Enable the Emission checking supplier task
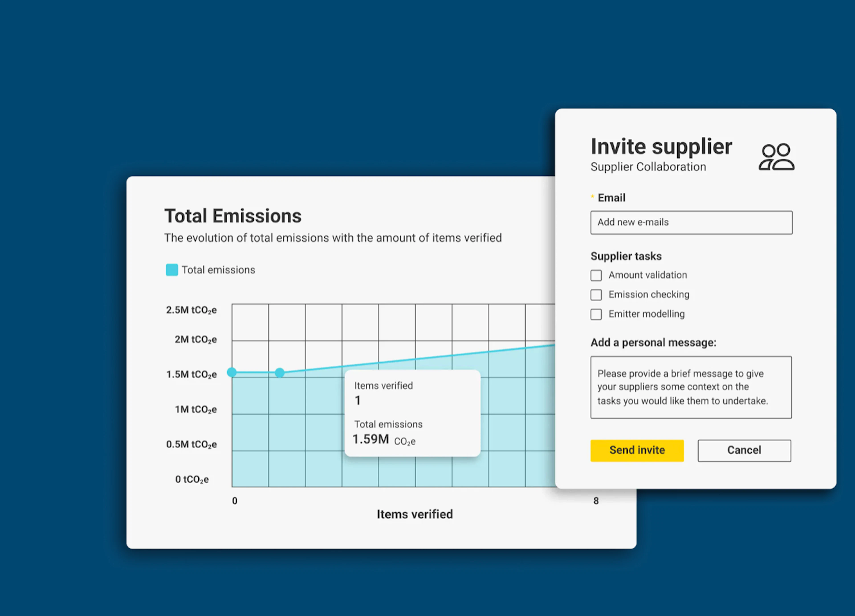This screenshot has height=616, width=855. 596,295
